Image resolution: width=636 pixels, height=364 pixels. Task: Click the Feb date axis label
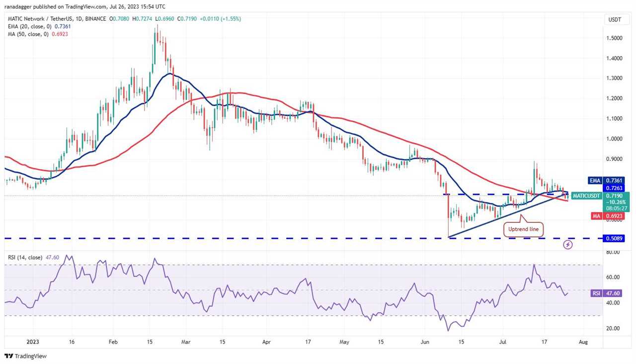[112, 342]
